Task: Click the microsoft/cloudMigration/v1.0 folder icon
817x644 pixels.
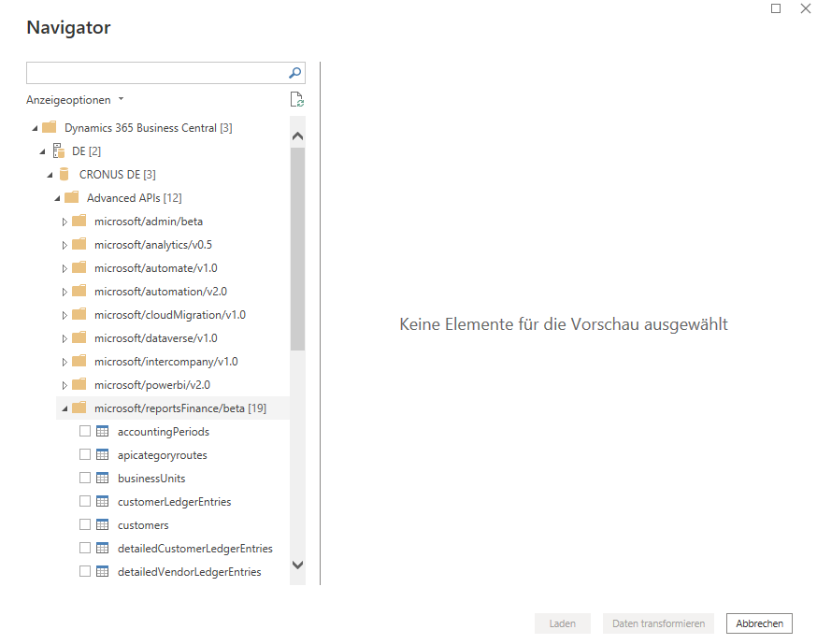Action: tap(79, 314)
